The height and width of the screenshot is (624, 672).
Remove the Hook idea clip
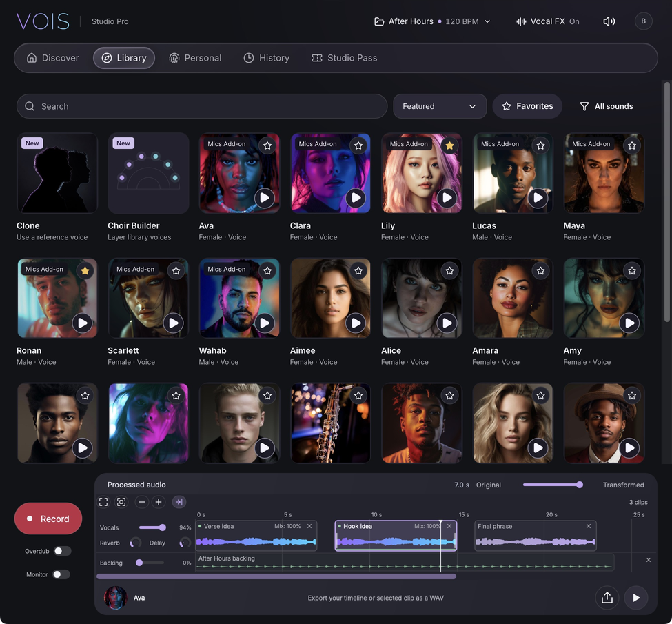pyautogui.click(x=449, y=526)
